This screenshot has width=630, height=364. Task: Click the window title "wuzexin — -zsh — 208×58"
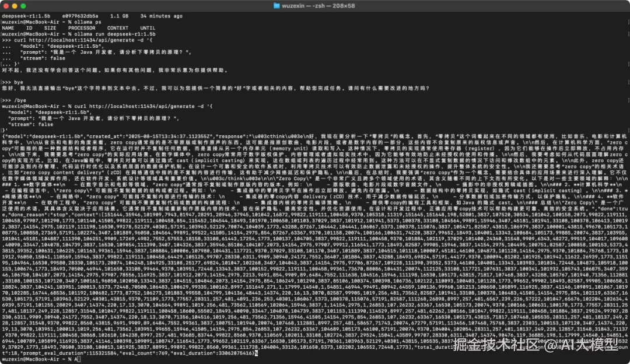[318, 6]
